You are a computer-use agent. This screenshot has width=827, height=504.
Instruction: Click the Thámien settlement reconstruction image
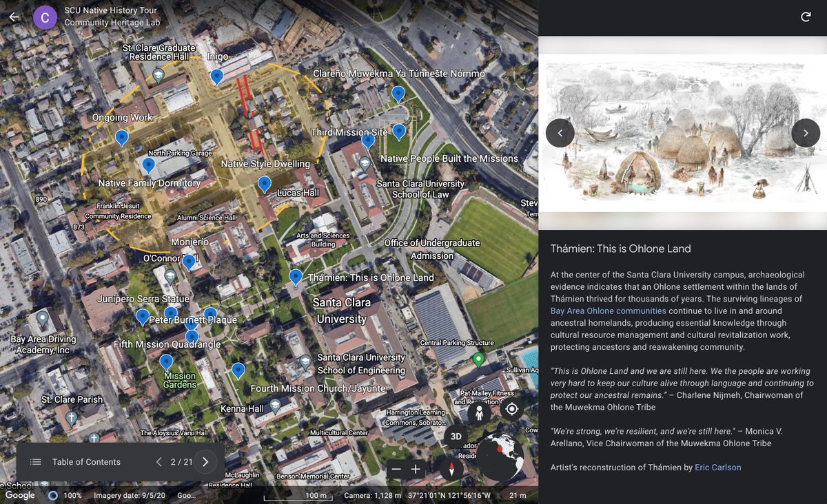pyautogui.click(x=683, y=133)
